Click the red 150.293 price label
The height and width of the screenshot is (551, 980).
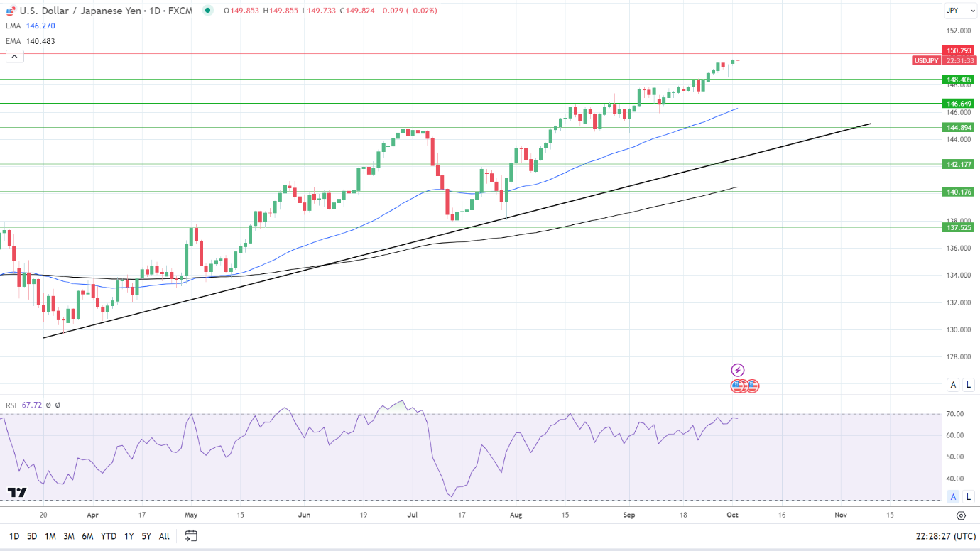958,50
